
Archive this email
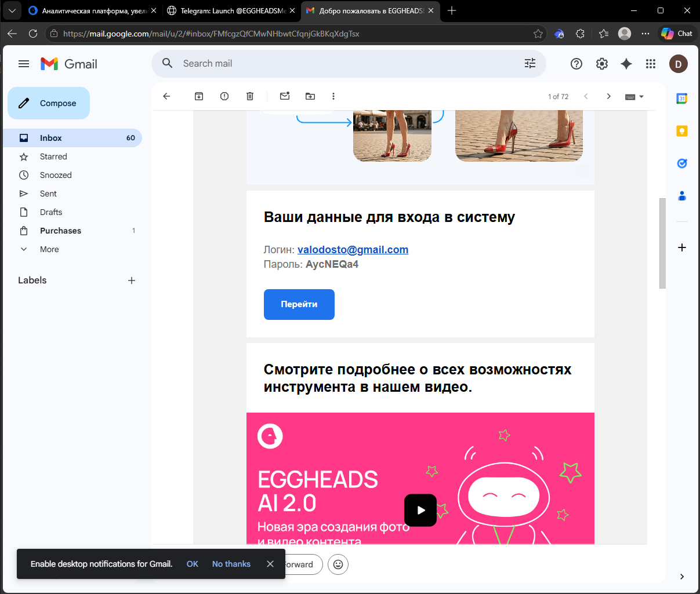[x=199, y=96]
